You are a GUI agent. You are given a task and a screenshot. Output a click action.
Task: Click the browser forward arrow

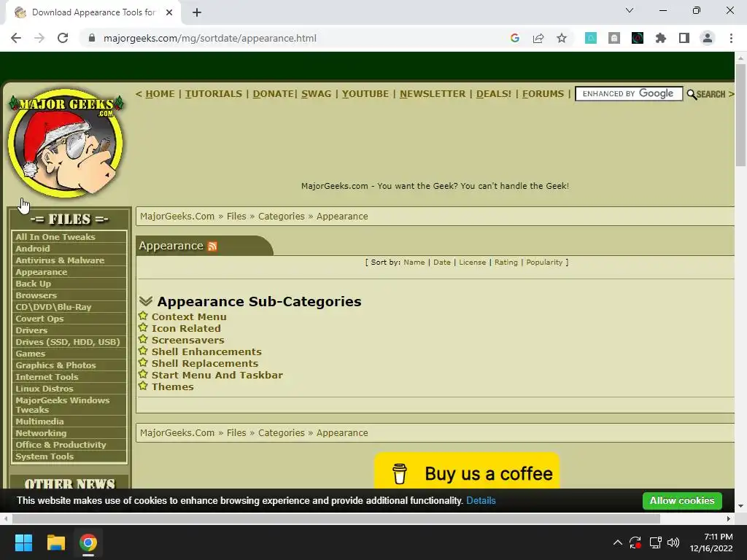point(39,38)
